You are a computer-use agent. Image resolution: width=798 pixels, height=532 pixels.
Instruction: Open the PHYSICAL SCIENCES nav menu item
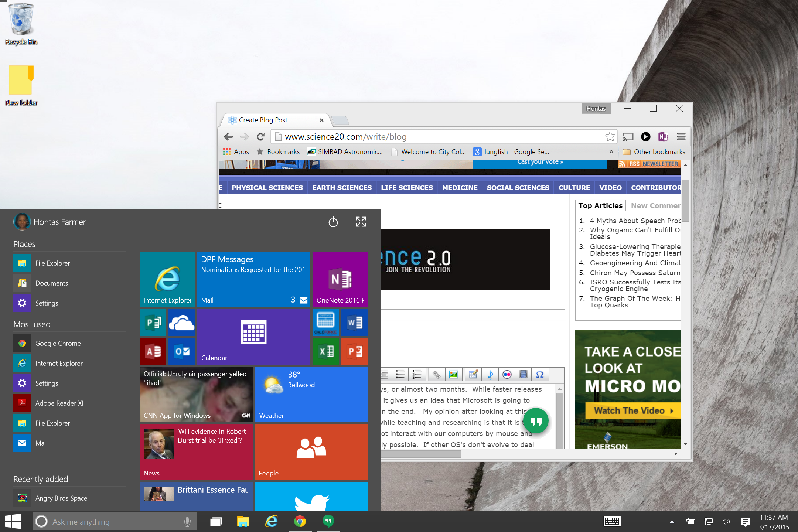point(267,188)
